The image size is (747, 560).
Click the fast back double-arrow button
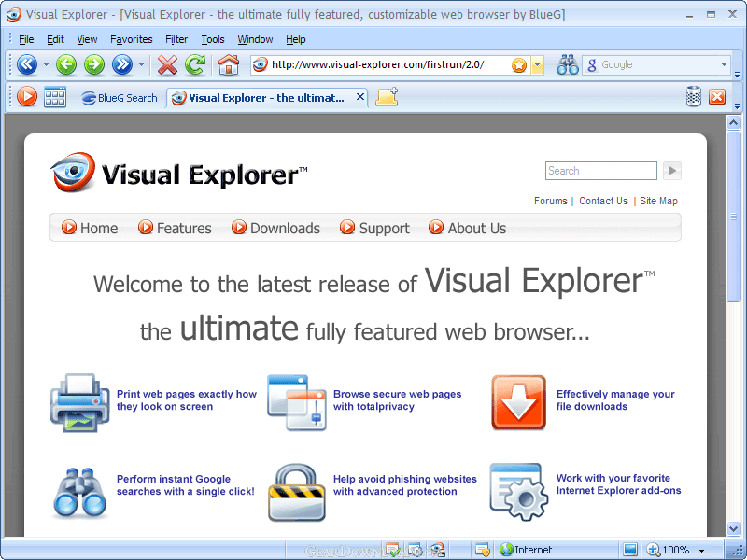click(x=27, y=64)
